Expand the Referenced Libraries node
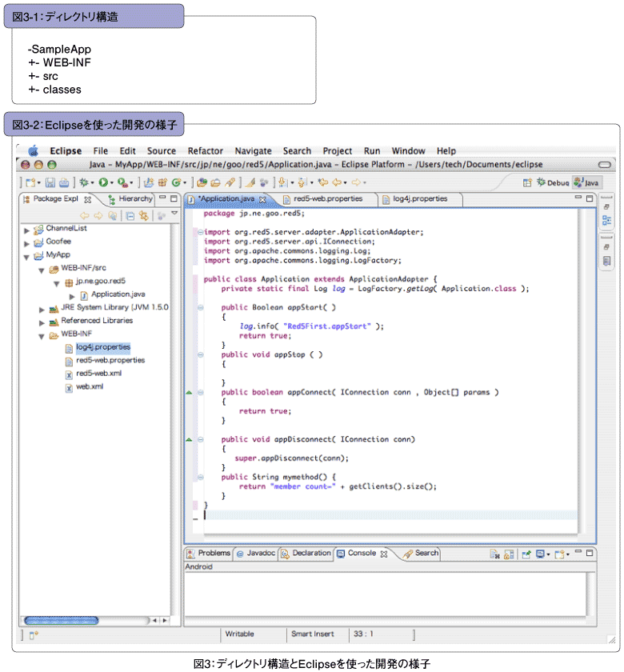 pyautogui.click(x=42, y=322)
